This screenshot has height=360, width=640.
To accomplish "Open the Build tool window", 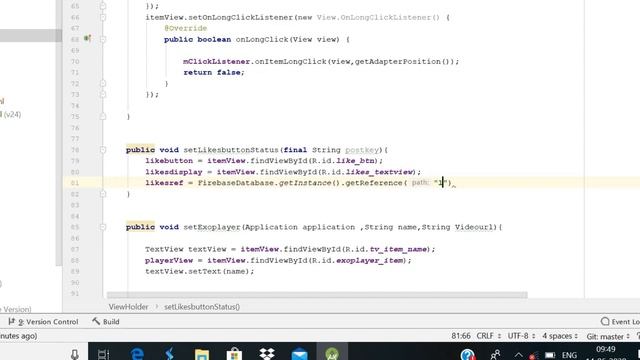I will click(106, 322).
